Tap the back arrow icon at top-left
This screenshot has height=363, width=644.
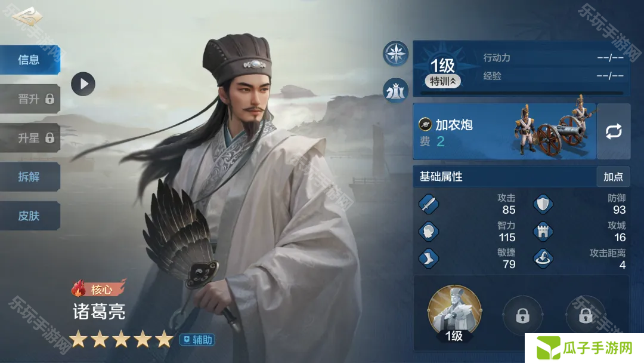[x=27, y=17]
